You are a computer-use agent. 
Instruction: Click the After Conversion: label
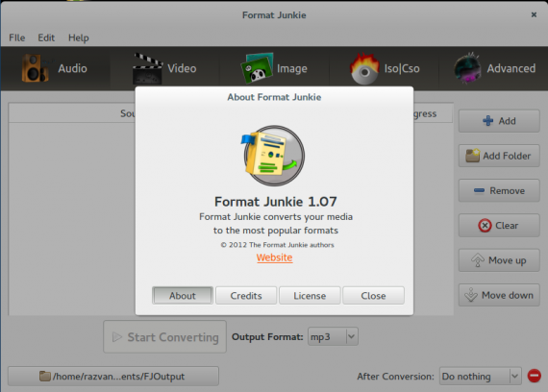[396, 377]
